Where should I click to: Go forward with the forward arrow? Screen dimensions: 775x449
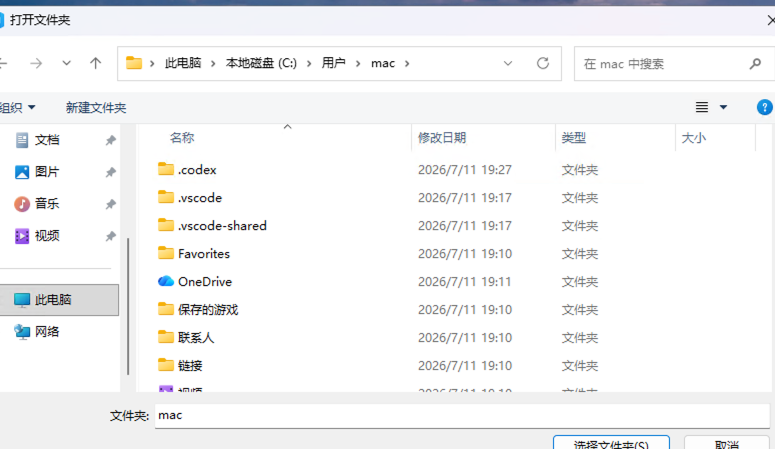point(36,63)
